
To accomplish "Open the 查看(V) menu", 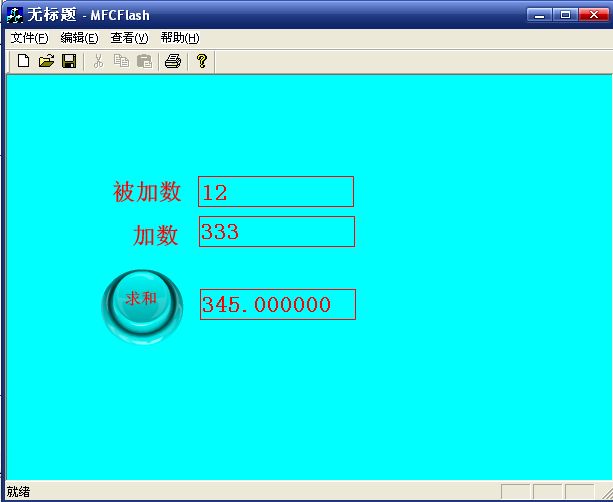I will (129, 38).
